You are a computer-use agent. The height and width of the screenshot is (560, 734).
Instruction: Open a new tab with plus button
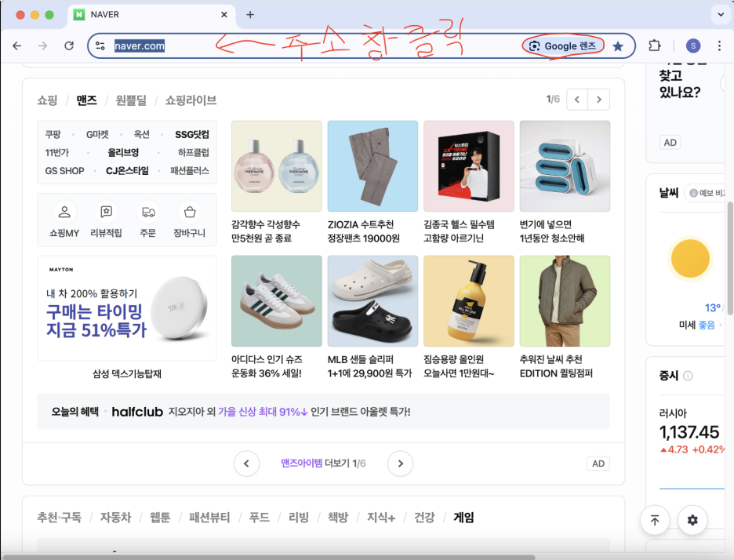250,15
